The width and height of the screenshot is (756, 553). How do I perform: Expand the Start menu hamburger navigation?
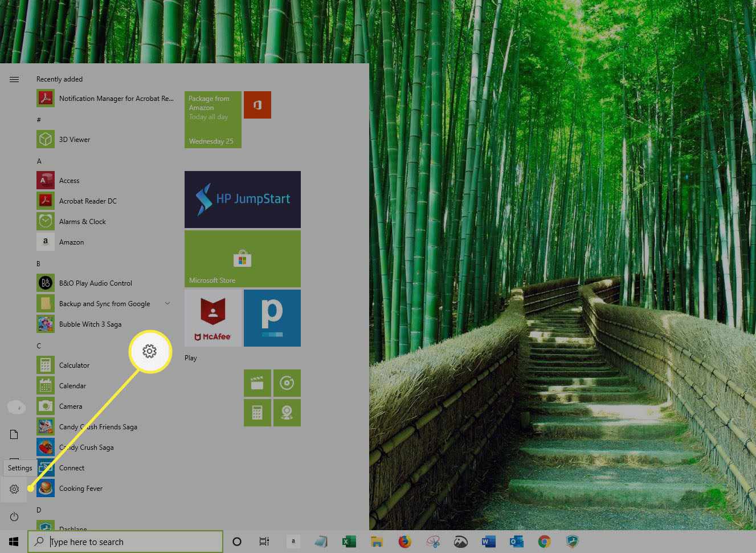[14, 79]
